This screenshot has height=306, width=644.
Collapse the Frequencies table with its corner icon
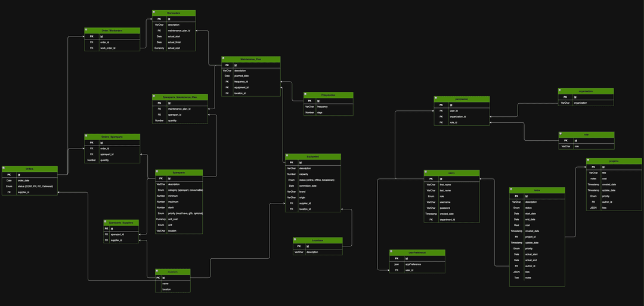point(306,94)
